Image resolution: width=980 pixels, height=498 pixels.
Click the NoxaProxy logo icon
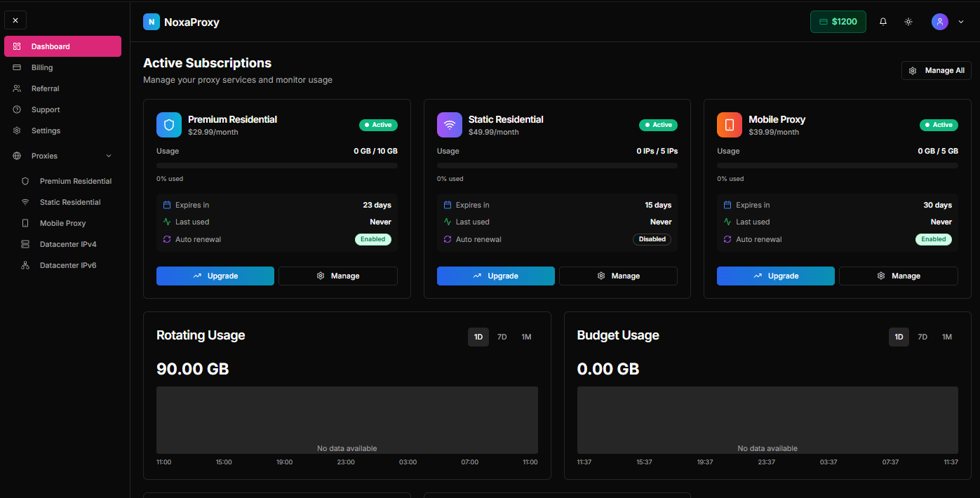click(152, 22)
